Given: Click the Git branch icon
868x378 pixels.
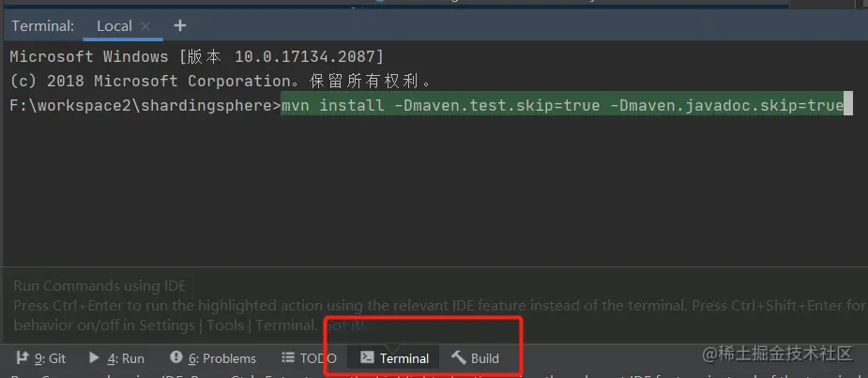Looking at the screenshot, I should coord(23,357).
